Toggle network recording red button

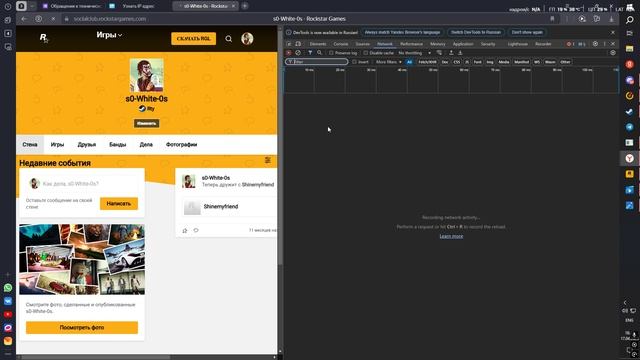pyautogui.click(x=289, y=53)
